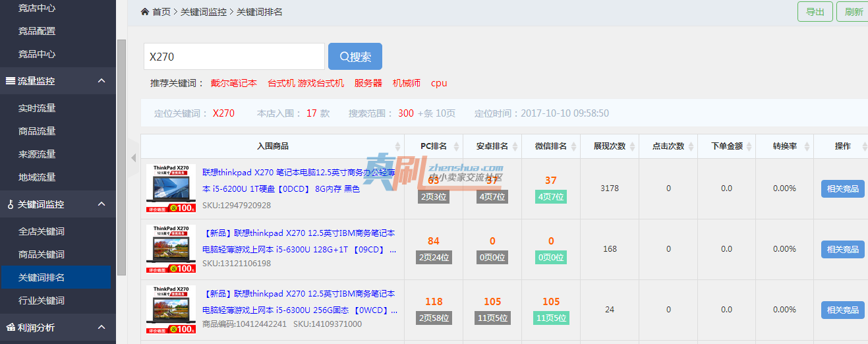Sort by 入围商品 column arrows

point(397,146)
